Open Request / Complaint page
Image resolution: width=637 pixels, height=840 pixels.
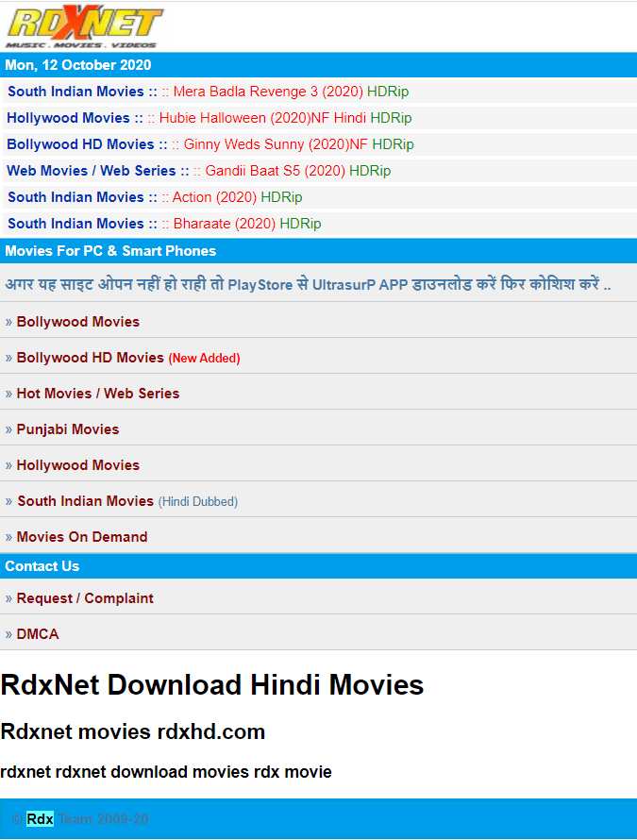85,598
